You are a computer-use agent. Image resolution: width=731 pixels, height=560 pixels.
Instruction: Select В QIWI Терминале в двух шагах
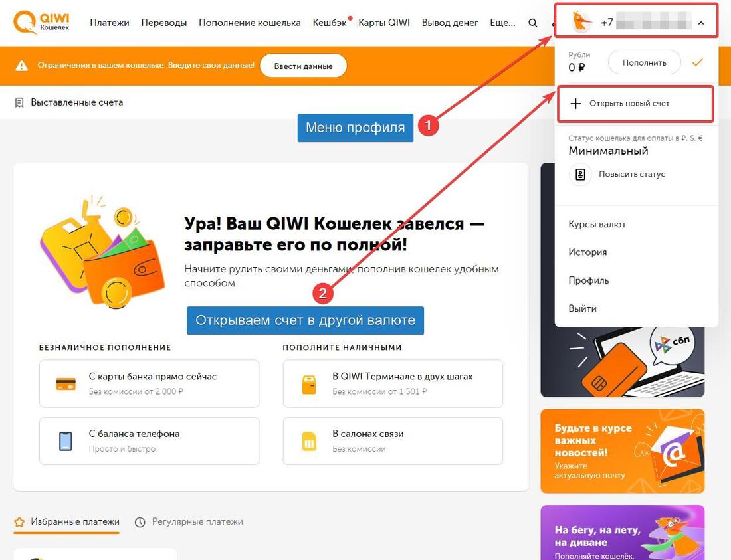393,384
